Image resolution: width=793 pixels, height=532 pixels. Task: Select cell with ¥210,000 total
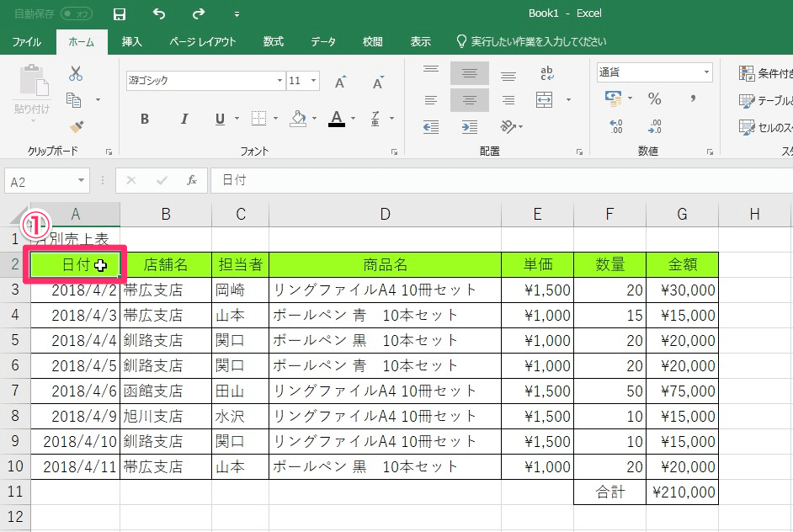click(682, 492)
